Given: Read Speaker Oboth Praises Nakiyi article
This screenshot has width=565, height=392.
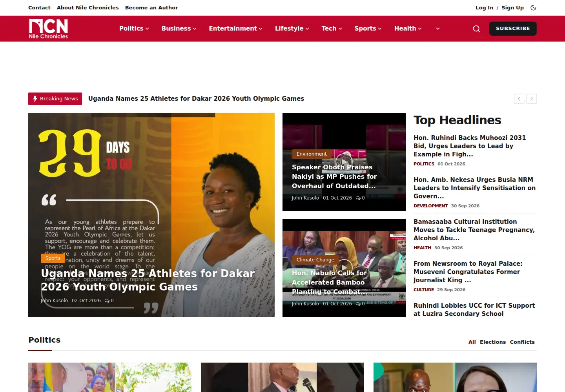Looking at the screenshot, I should 334,177.
